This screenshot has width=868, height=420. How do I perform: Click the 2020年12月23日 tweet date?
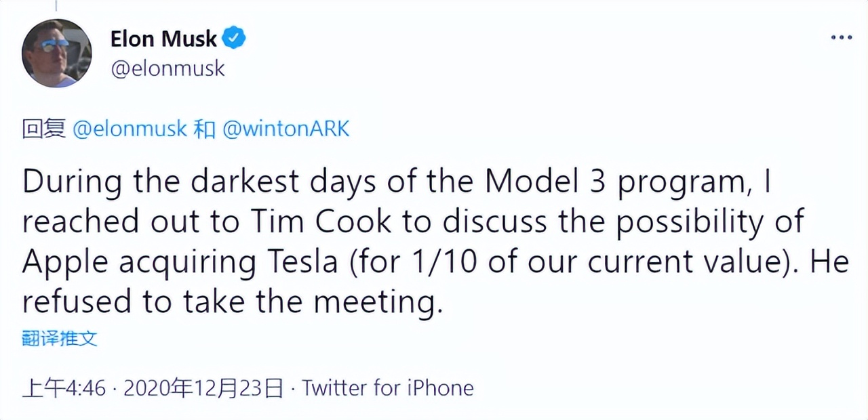tap(203, 388)
